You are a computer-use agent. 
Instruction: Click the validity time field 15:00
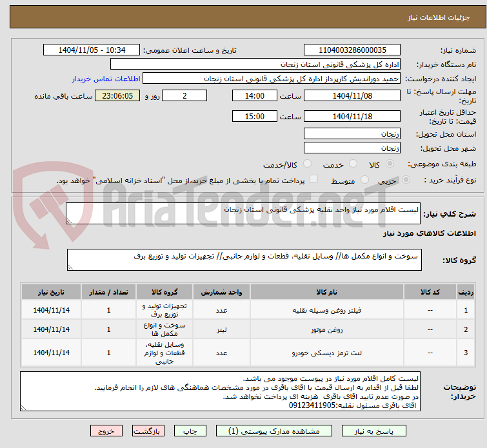pyautogui.click(x=255, y=116)
